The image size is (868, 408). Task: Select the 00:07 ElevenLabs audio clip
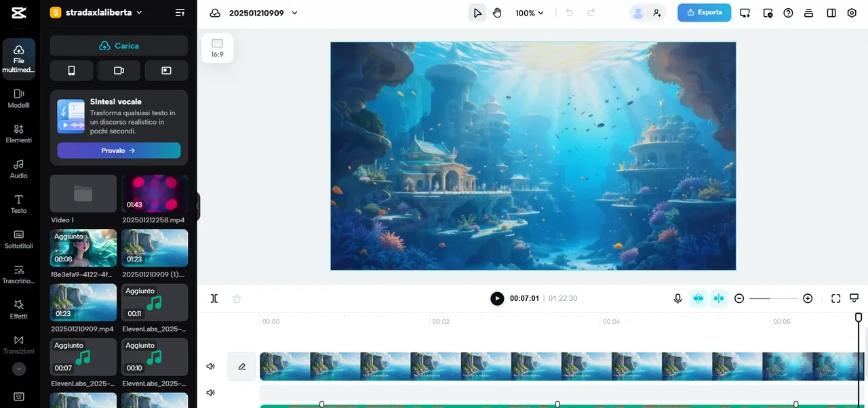[x=83, y=357]
